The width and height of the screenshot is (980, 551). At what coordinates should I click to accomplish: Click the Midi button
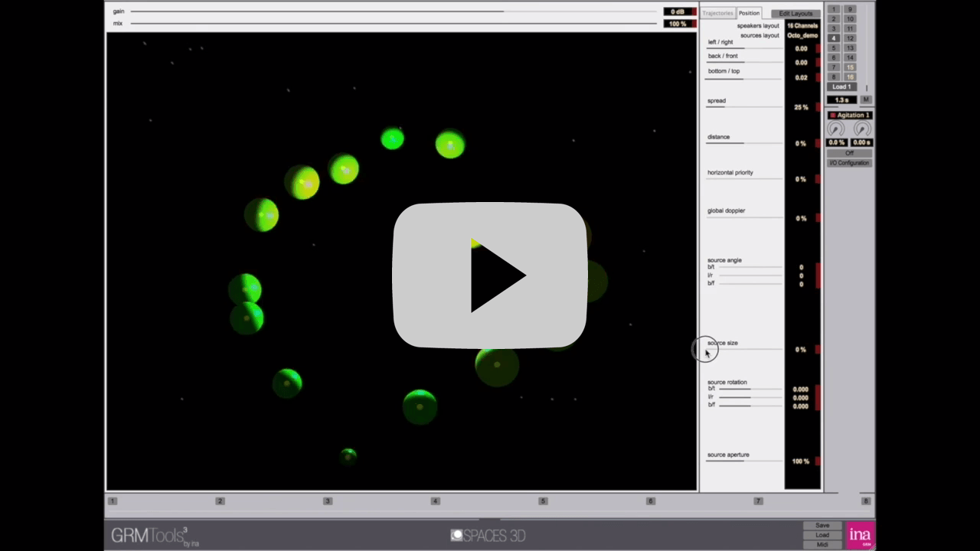point(822,545)
